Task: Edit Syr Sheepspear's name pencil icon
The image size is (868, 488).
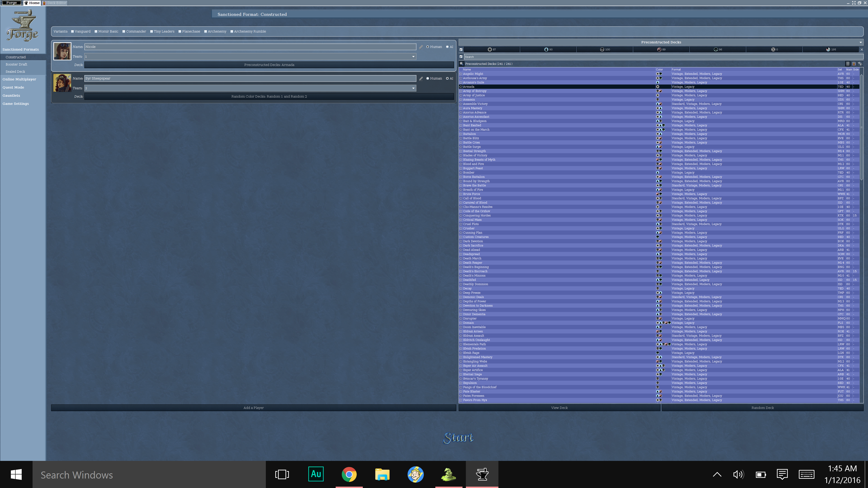Action: point(421,78)
